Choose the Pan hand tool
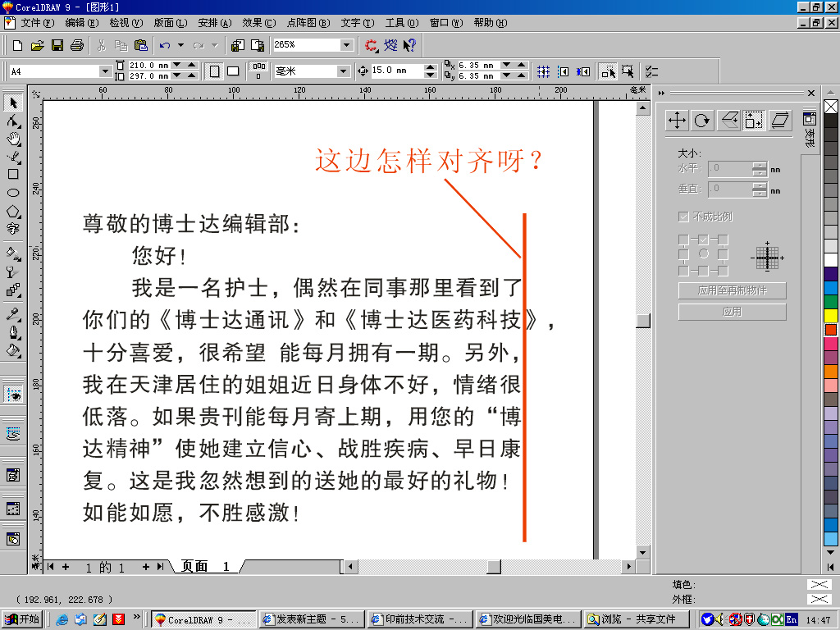The height and width of the screenshot is (630, 840). [13, 139]
